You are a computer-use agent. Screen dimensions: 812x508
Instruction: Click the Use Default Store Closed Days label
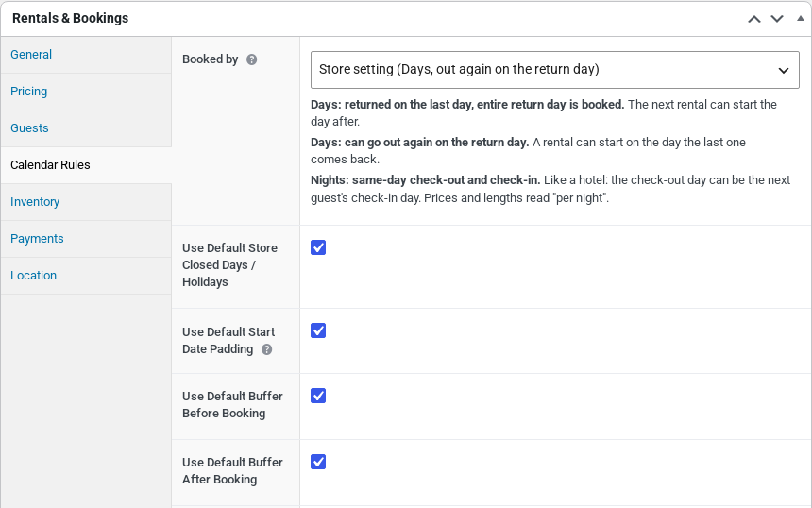pos(230,264)
